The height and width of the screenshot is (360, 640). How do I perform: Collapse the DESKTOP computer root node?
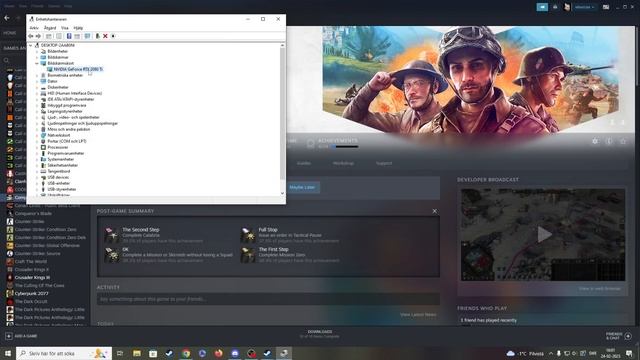[x=31, y=45]
